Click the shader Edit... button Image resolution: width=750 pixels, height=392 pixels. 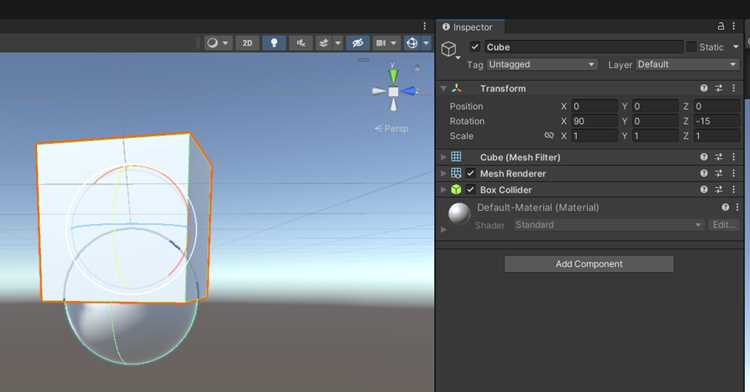tap(724, 225)
